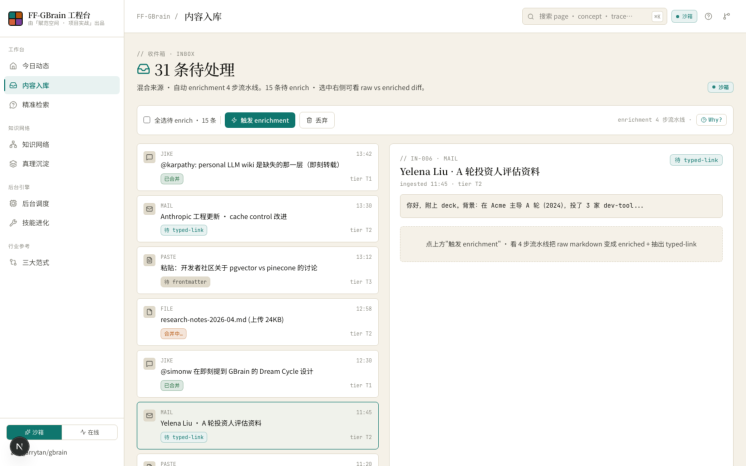The height and width of the screenshot is (466, 746).
Task: Click the Why? button
Action: coord(711,120)
